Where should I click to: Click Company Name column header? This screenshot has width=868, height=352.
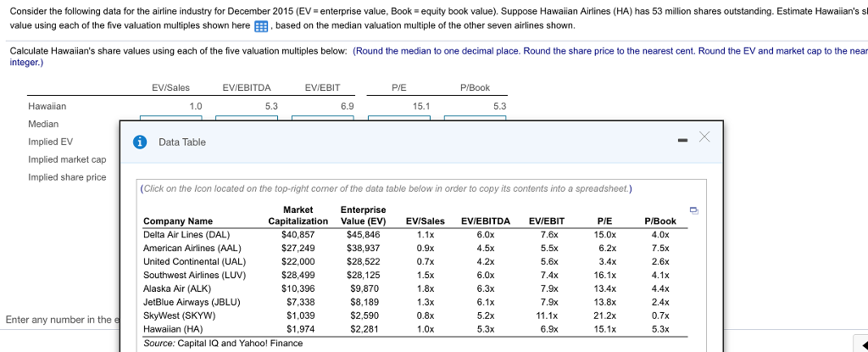[178, 221]
